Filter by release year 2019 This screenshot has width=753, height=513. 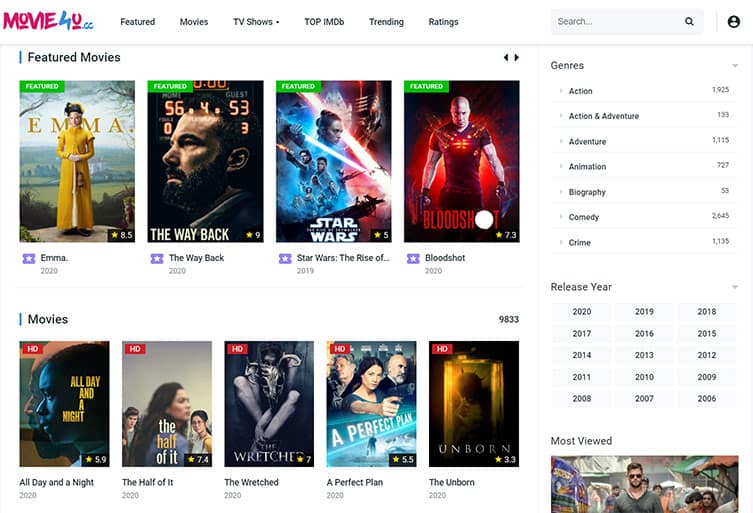click(x=644, y=312)
